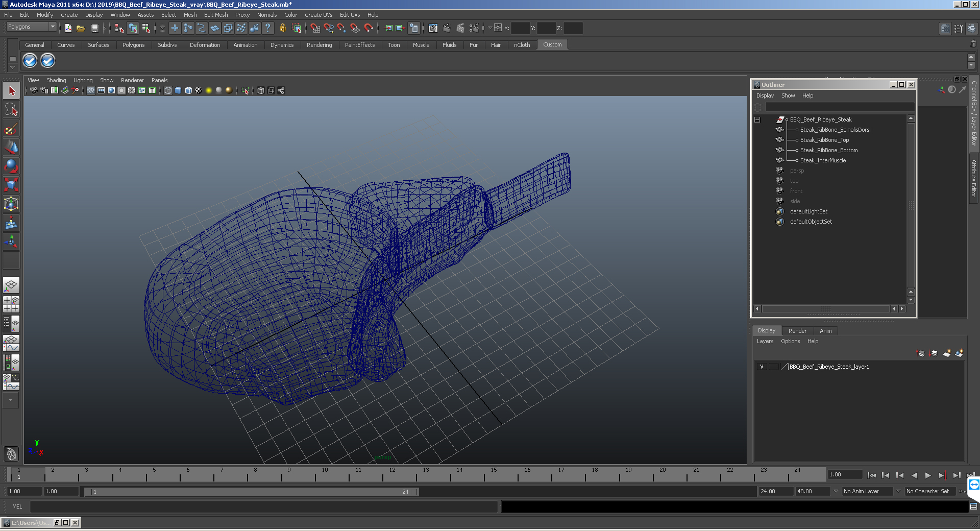Open the Create UVs menu
The width and height of the screenshot is (980, 531).
tap(318, 15)
